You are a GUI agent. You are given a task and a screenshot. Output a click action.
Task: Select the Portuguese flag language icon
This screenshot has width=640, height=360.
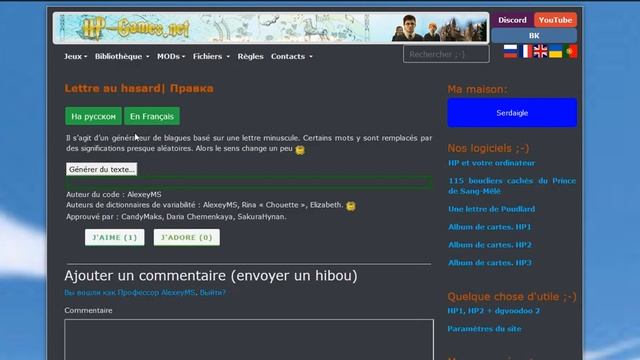[x=571, y=51]
